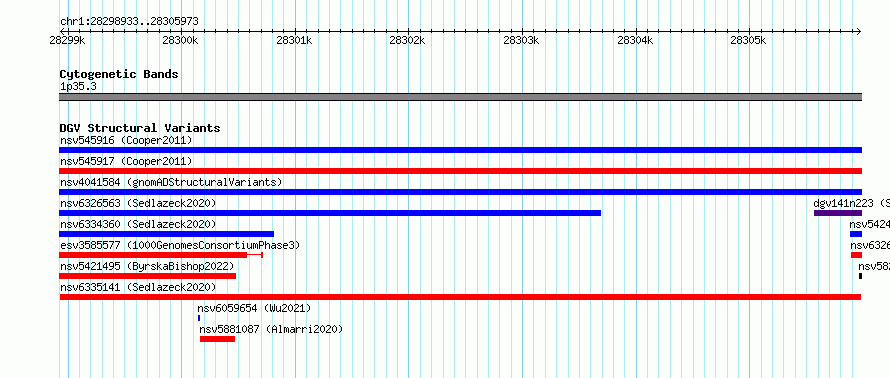
Task: Open the nsv6059654 (Wu2021) label
Action: tap(254, 308)
